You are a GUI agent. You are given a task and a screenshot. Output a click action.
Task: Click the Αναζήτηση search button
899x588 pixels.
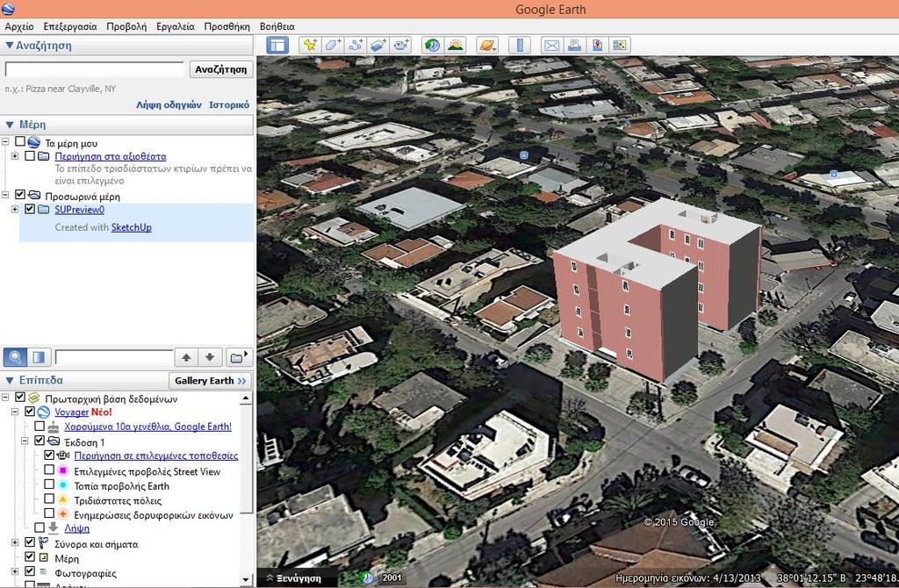[x=221, y=69]
